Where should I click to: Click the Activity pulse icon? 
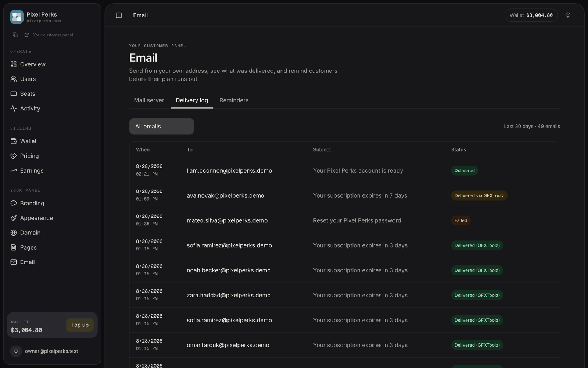[14, 108]
